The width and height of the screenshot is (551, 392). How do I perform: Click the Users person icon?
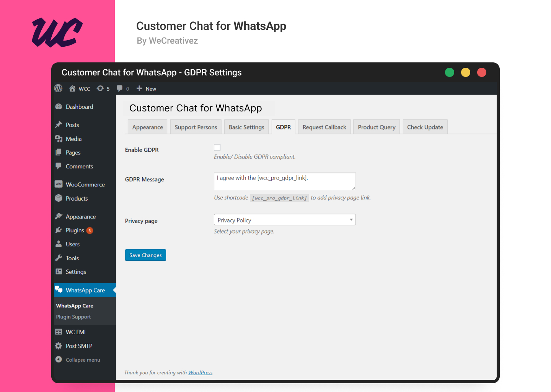[59, 244]
